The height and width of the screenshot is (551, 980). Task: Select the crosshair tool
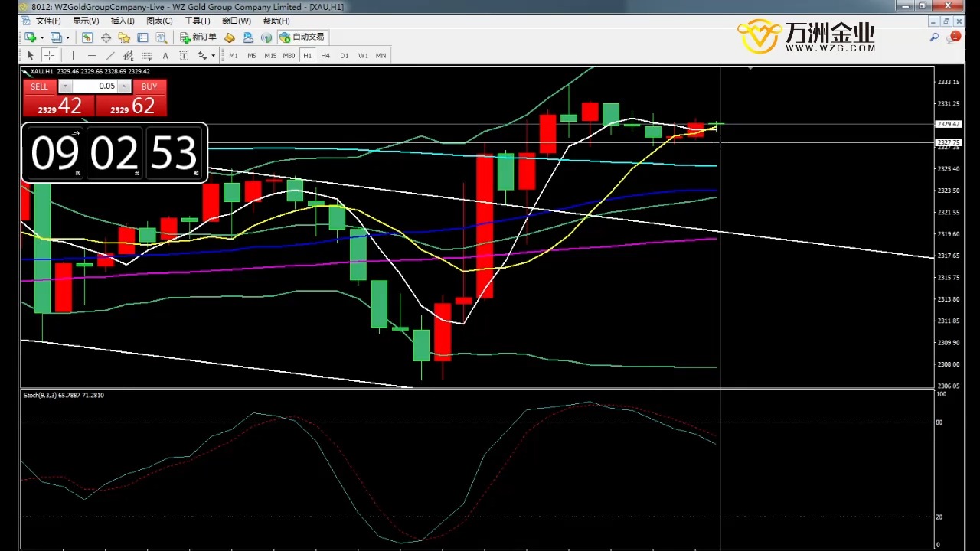coord(49,55)
